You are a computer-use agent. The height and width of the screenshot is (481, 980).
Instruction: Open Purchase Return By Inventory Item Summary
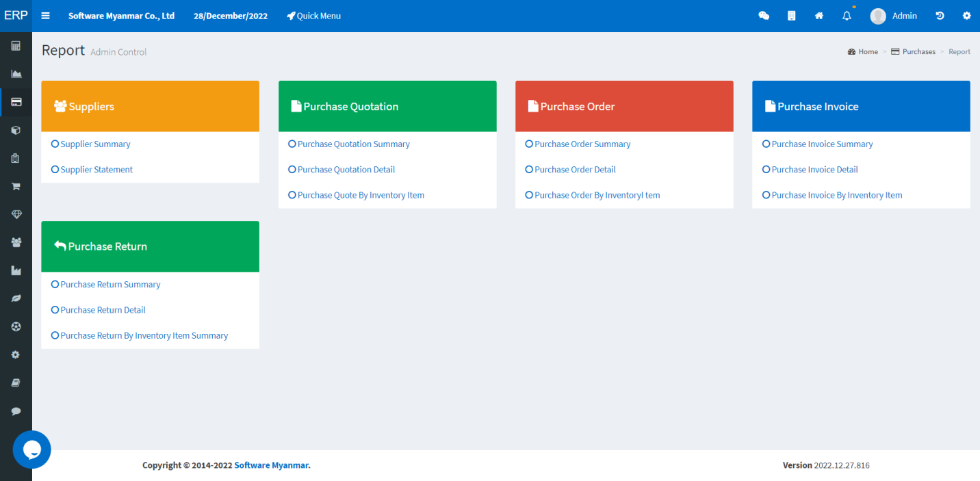[140, 336]
